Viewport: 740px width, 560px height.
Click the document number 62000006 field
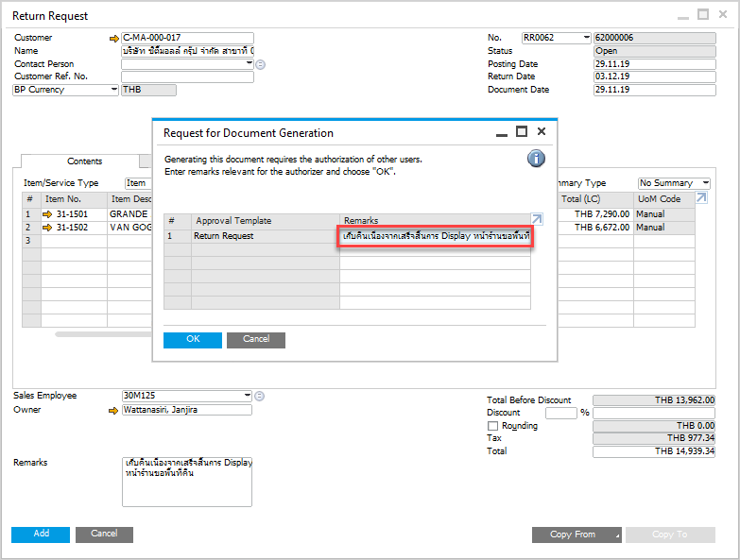655,38
